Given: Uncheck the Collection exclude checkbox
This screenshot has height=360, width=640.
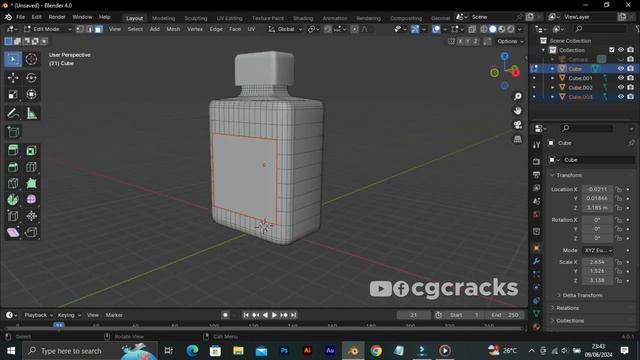Looking at the screenshot, I should click(611, 50).
